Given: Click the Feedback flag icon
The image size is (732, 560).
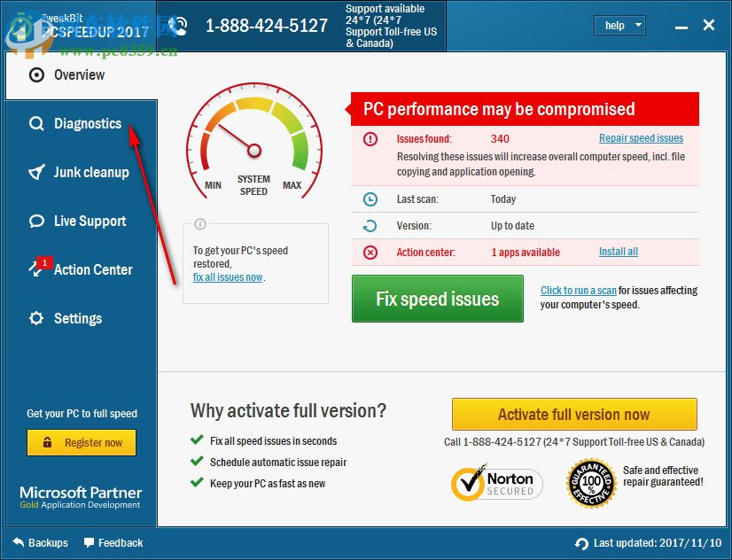Looking at the screenshot, I should click(x=88, y=542).
